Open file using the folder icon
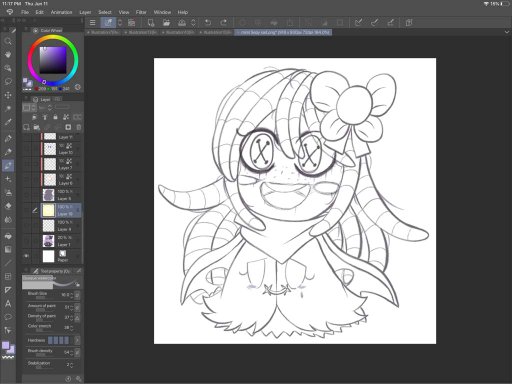Screen dimensions: 512x384 (x=166, y=22)
